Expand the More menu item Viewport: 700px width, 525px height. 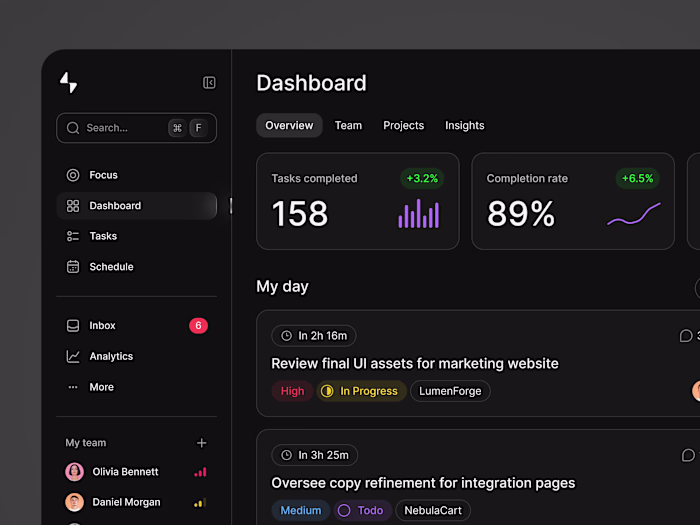click(137, 387)
